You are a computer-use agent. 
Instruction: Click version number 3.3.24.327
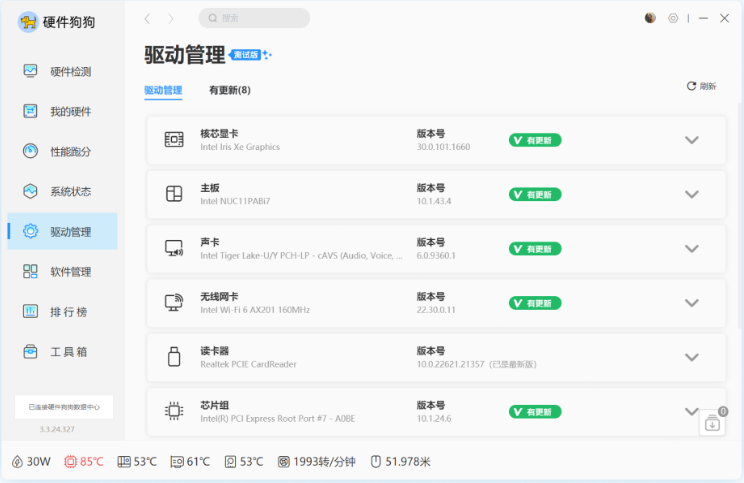pos(57,429)
